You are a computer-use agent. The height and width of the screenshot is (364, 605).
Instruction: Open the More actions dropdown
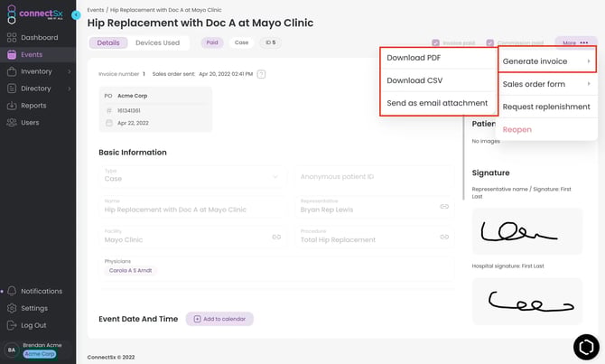pos(576,42)
